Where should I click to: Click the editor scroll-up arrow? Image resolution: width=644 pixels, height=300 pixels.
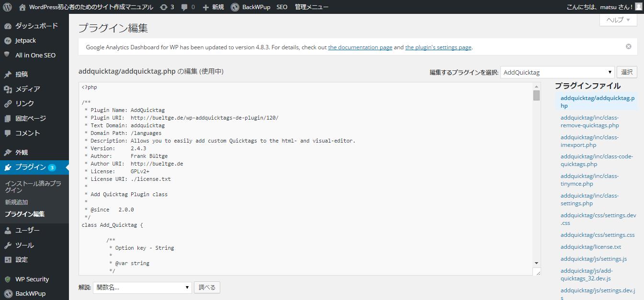click(536, 86)
